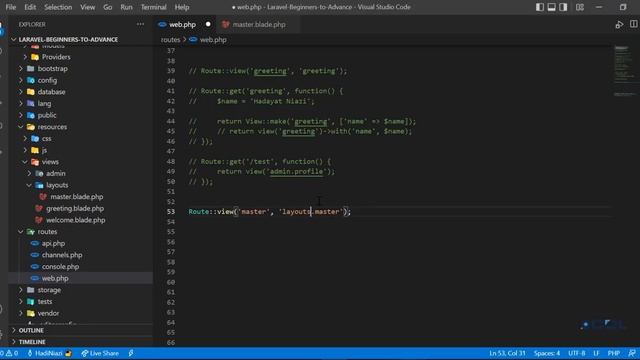Open channels.php in routes folder

click(x=62, y=255)
